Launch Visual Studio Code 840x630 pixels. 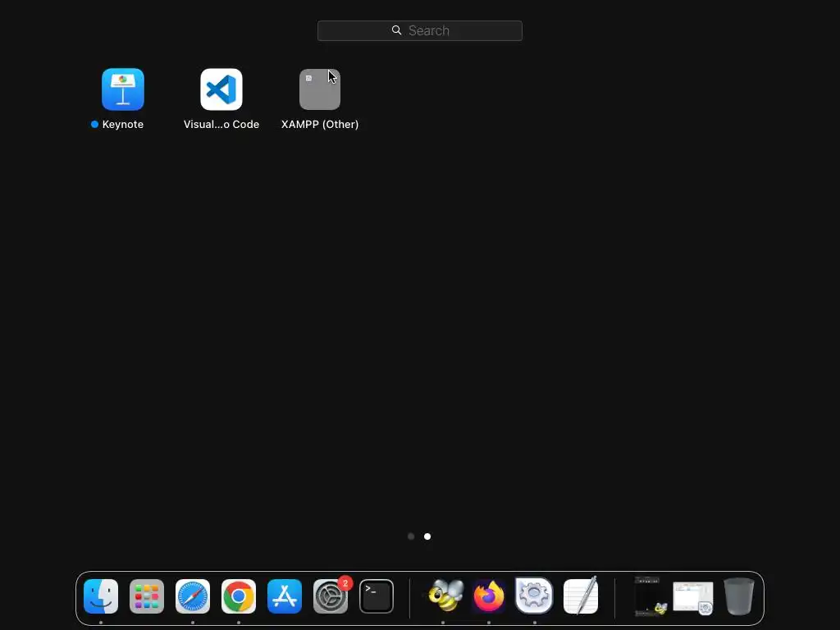(221, 89)
